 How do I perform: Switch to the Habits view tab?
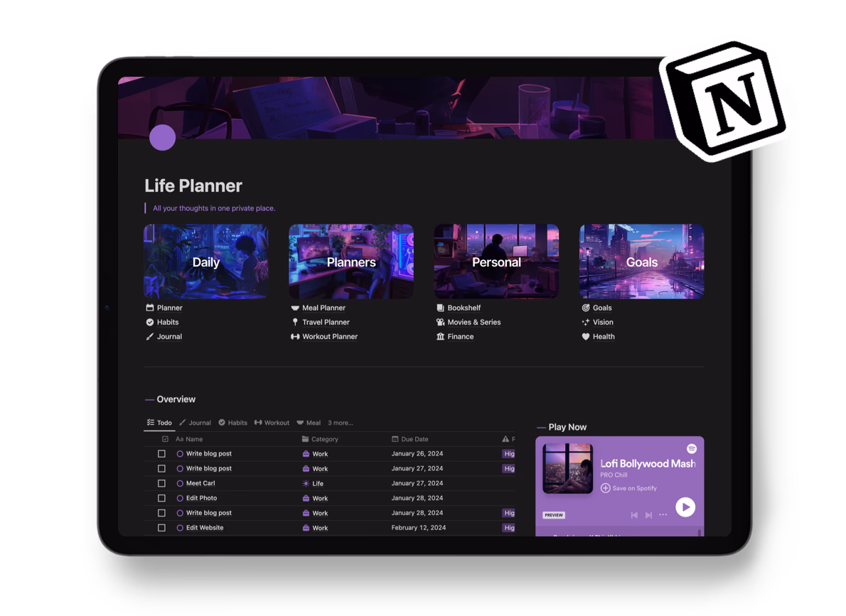point(232,422)
